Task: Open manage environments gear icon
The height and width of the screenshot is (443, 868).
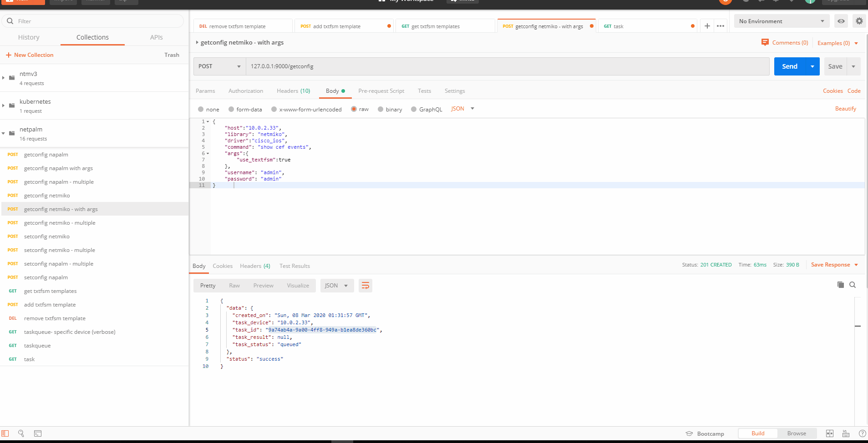Action: [859, 21]
